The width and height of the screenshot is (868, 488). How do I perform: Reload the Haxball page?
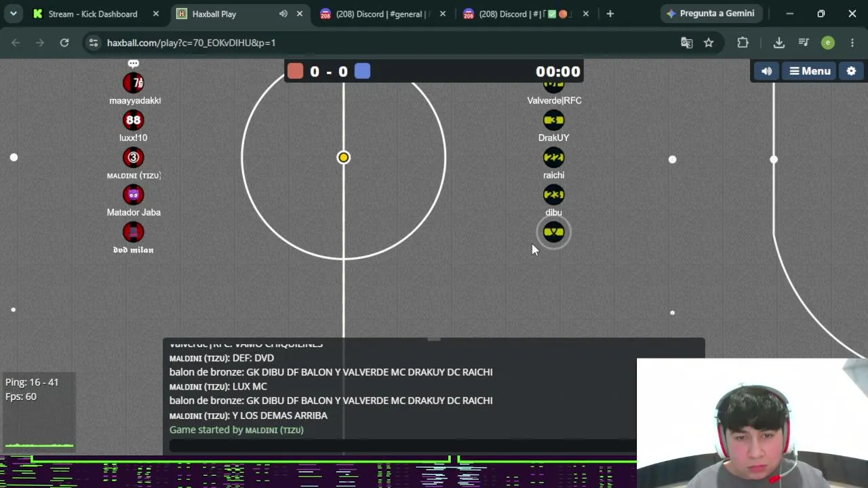pos(64,43)
